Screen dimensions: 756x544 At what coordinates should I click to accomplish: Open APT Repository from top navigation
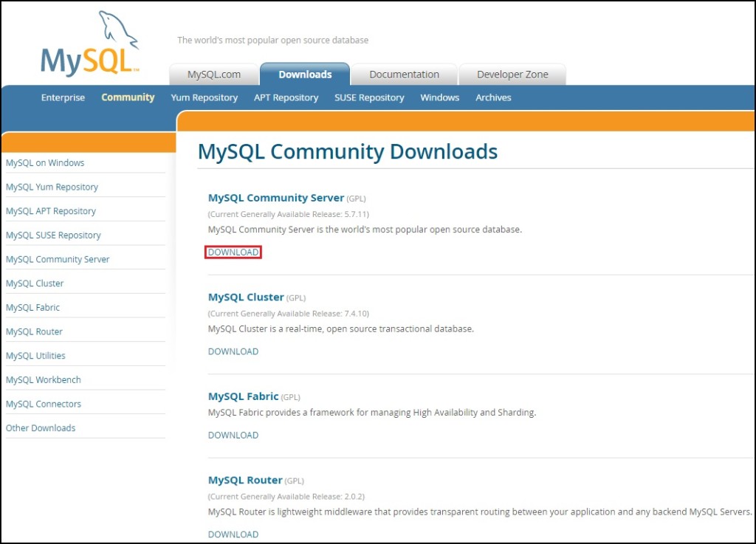coord(286,97)
